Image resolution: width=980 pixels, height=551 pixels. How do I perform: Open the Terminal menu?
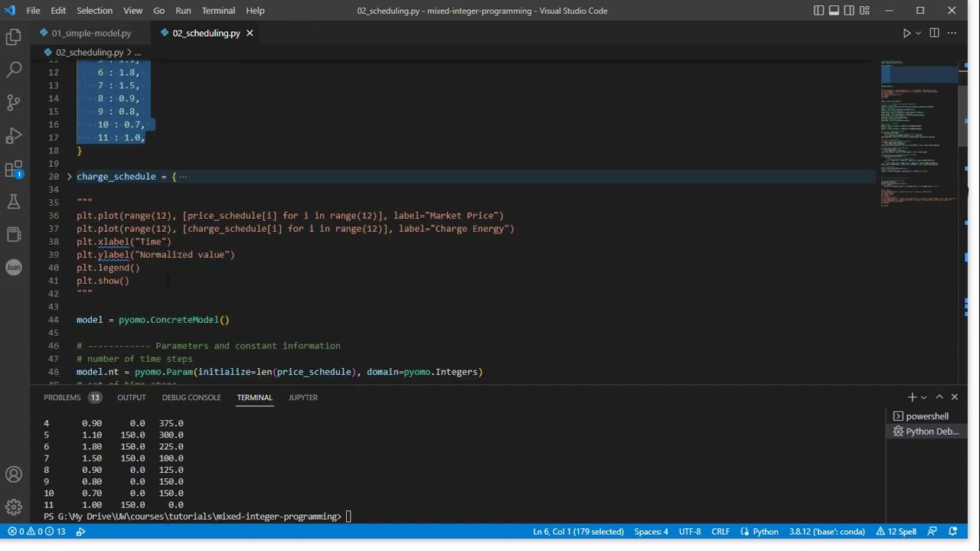(x=218, y=11)
